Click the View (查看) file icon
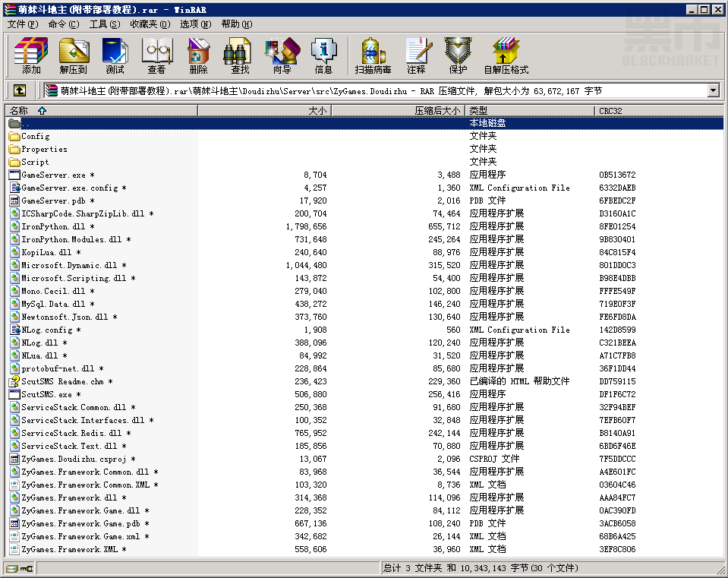 point(157,55)
